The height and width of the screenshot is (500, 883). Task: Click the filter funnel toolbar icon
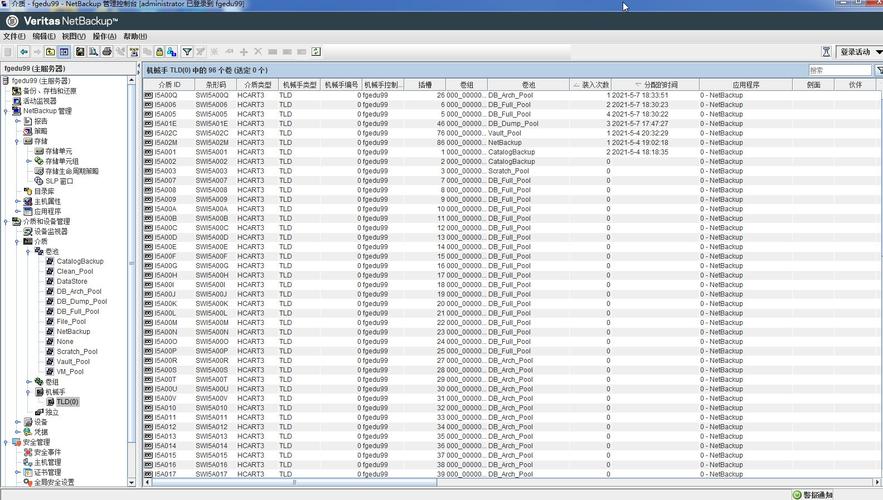[x=187, y=52]
